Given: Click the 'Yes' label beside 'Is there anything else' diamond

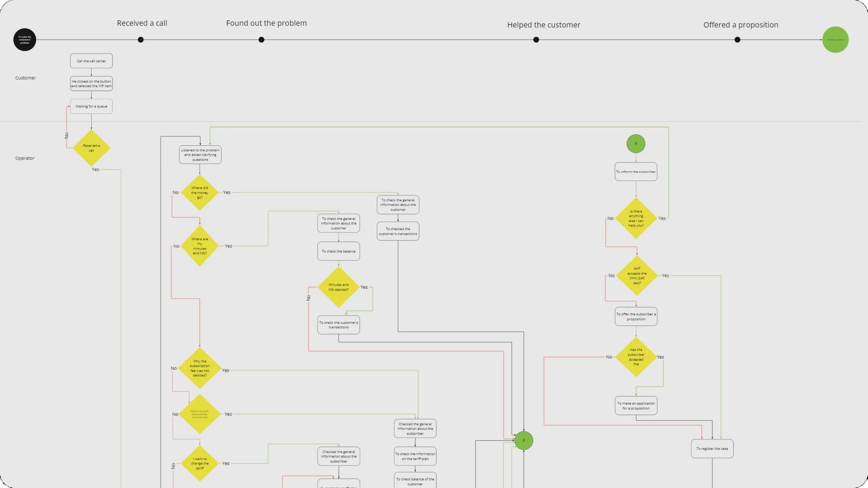Looking at the screenshot, I should point(662,218).
